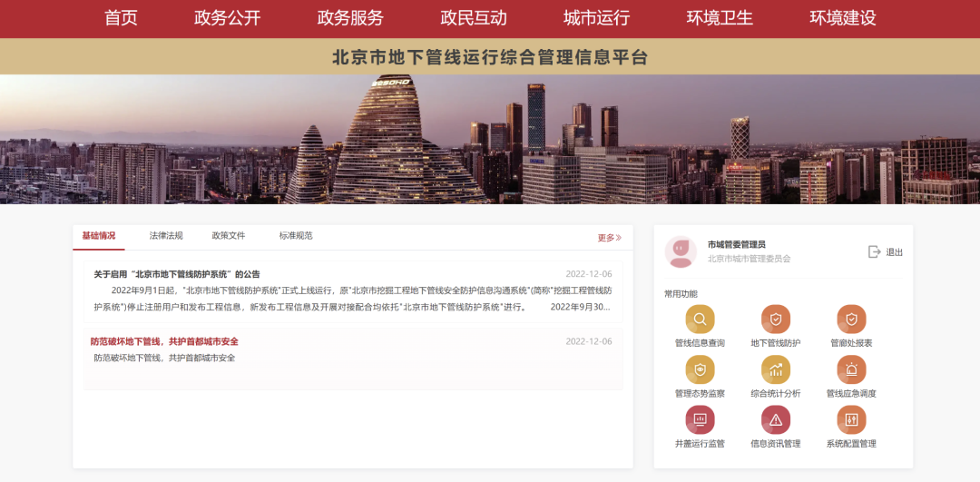Switch to the 法律法规 tab

166,236
